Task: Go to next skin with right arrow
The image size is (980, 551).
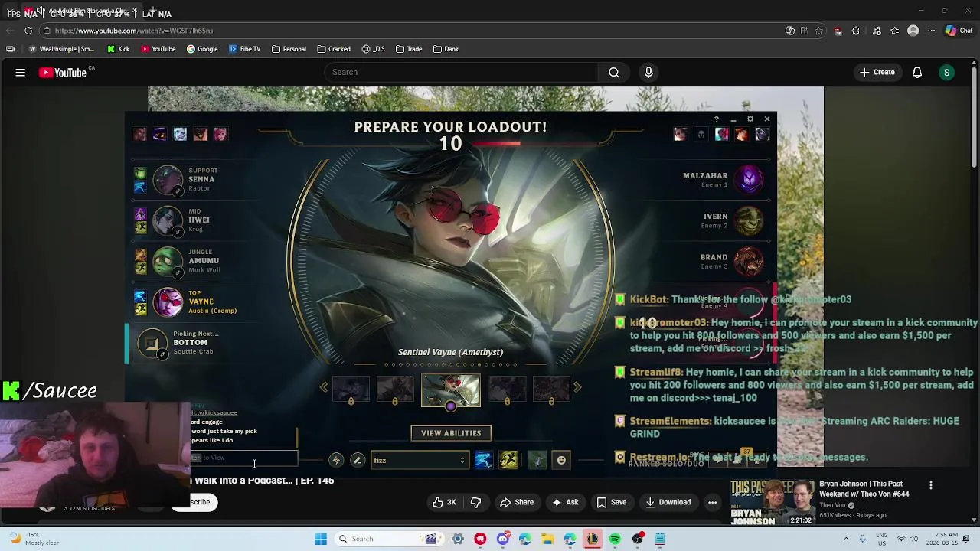Action: 577,387
